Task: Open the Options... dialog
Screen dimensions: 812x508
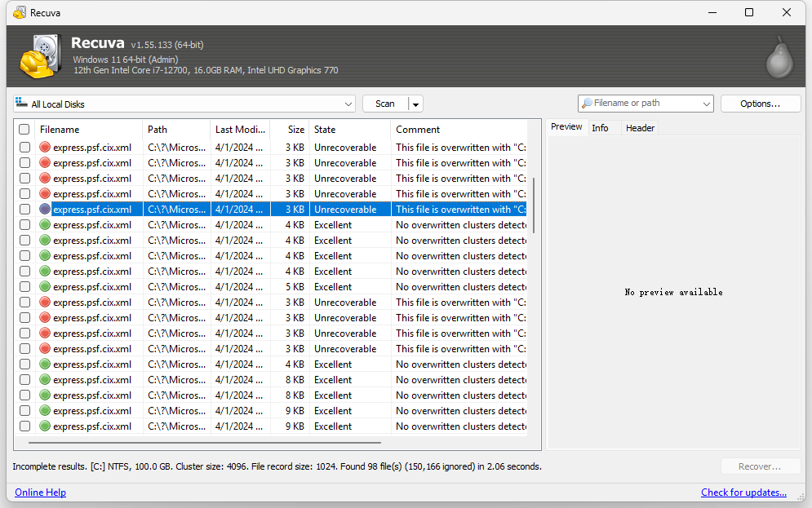Action: [x=761, y=104]
